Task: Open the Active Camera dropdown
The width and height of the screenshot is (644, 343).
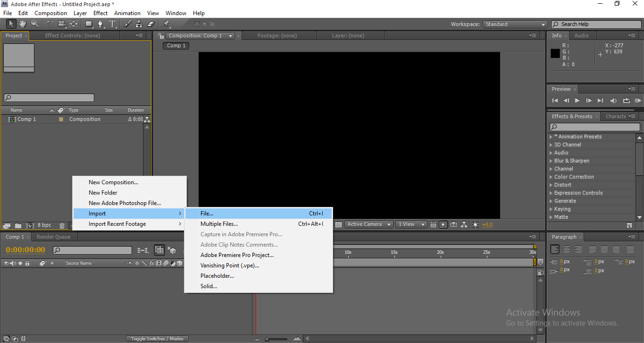Action: click(x=368, y=224)
